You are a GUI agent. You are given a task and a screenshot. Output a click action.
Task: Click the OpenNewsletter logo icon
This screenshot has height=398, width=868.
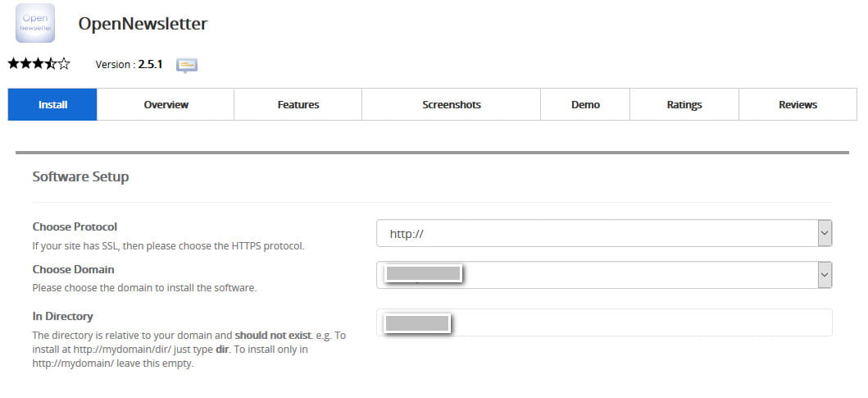(35, 23)
